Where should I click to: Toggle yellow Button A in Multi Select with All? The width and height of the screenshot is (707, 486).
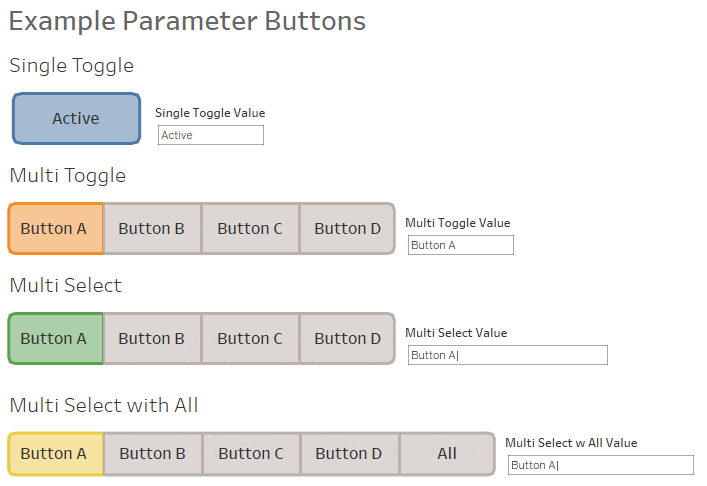coord(55,454)
